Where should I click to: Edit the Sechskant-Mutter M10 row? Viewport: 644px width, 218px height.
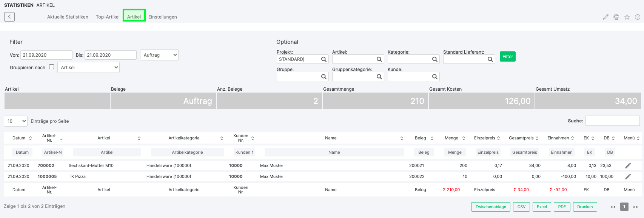coord(628,165)
